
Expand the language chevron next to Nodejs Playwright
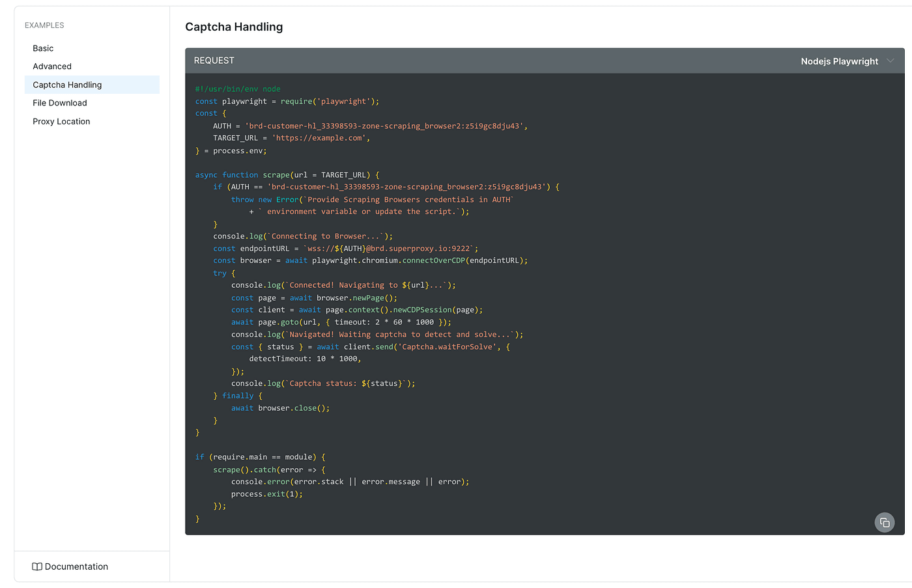coord(891,61)
